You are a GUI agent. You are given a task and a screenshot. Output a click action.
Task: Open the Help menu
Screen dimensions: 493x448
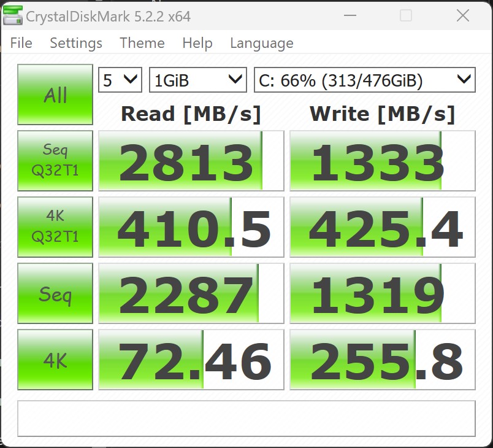pos(197,43)
